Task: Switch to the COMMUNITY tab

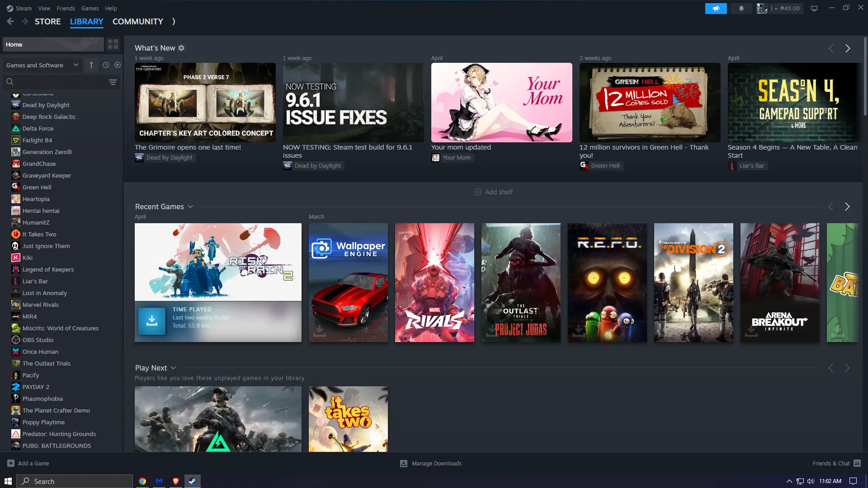Action: (x=138, y=21)
